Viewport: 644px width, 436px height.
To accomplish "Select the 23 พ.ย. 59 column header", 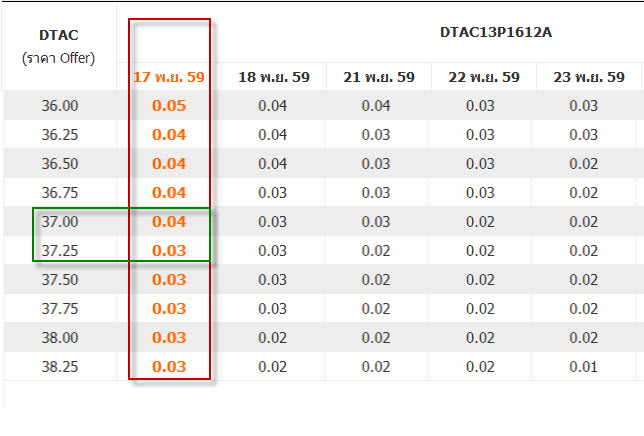I will [x=589, y=77].
